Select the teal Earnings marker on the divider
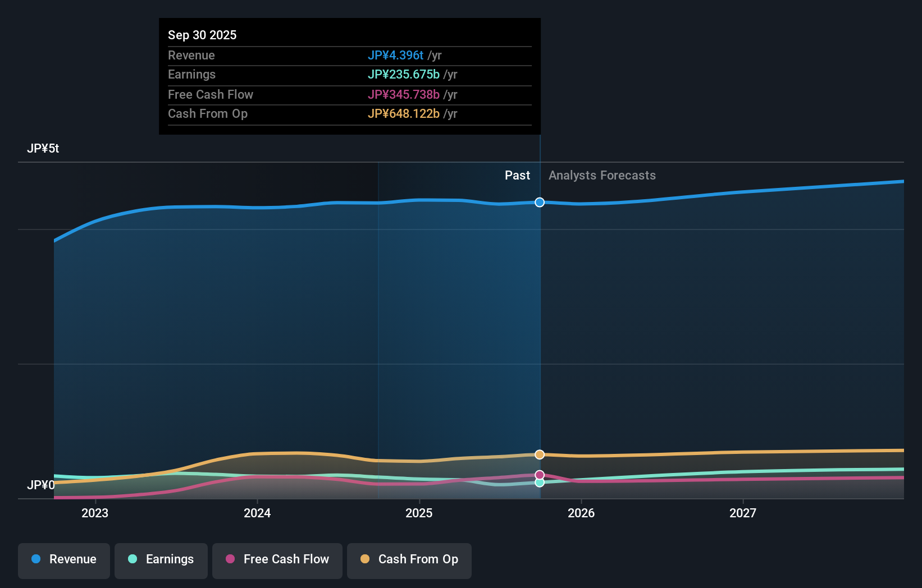The height and width of the screenshot is (588, 922). coord(540,483)
